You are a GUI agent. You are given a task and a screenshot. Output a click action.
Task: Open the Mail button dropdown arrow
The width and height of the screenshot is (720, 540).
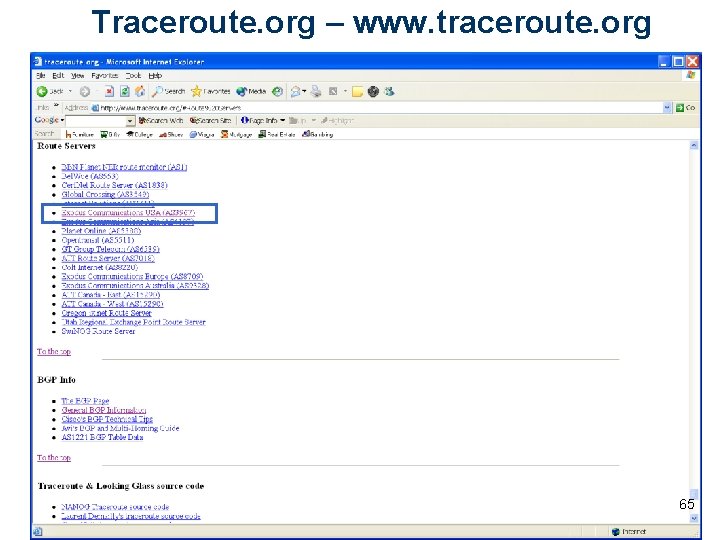point(304,92)
